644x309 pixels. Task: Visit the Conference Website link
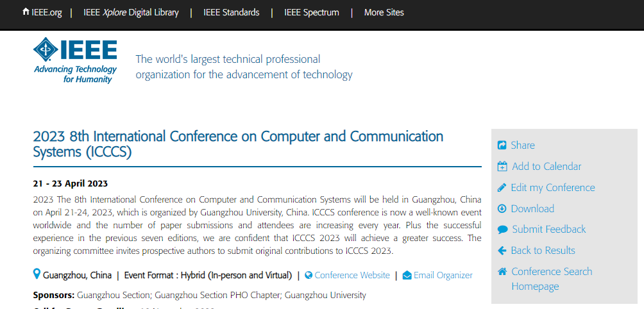pyautogui.click(x=352, y=275)
